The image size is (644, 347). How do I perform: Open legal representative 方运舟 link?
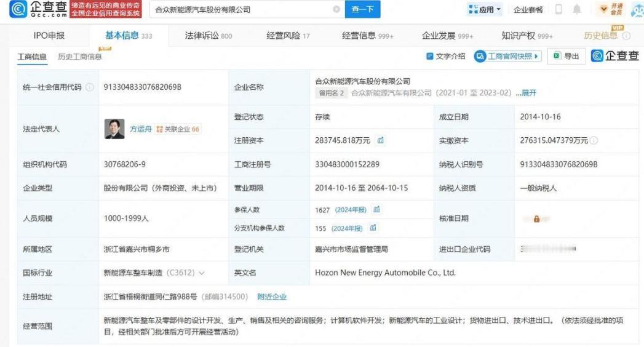(x=141, y=129)
